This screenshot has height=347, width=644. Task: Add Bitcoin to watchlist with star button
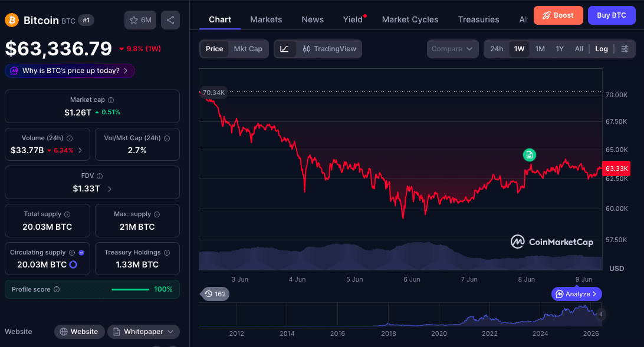[140, 19]
